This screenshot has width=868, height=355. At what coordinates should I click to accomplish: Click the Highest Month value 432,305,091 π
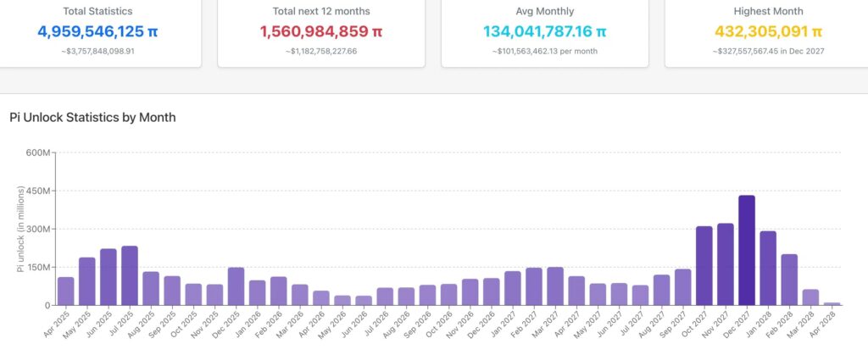(769, 32)
